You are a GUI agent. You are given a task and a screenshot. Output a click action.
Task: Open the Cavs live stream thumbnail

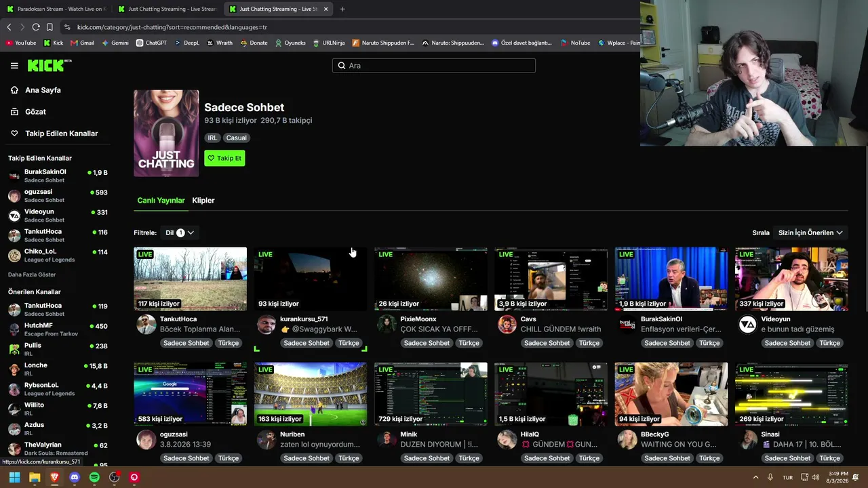[551, 279]
